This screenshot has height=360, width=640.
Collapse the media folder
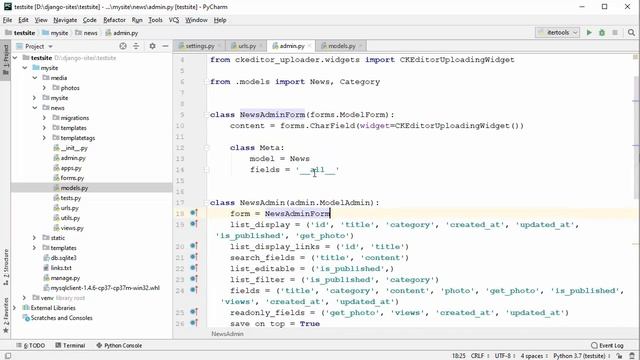[35, 78]
